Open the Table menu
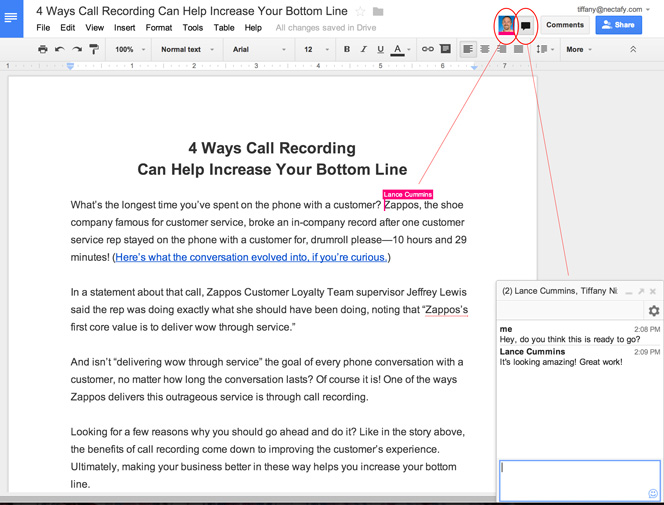This screenshot has width=664, height=505. 224,28
